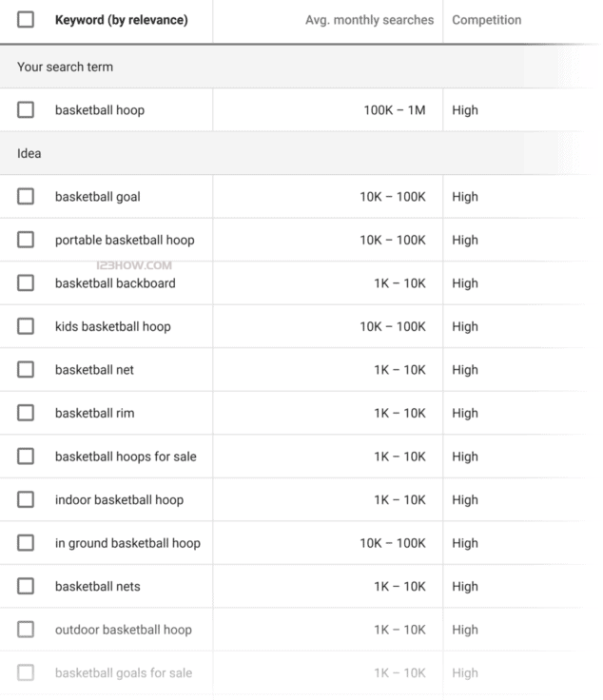Sort by Keyword (by relevance) column header
Screen dimensions: 603x700
[x=121, y=20]
